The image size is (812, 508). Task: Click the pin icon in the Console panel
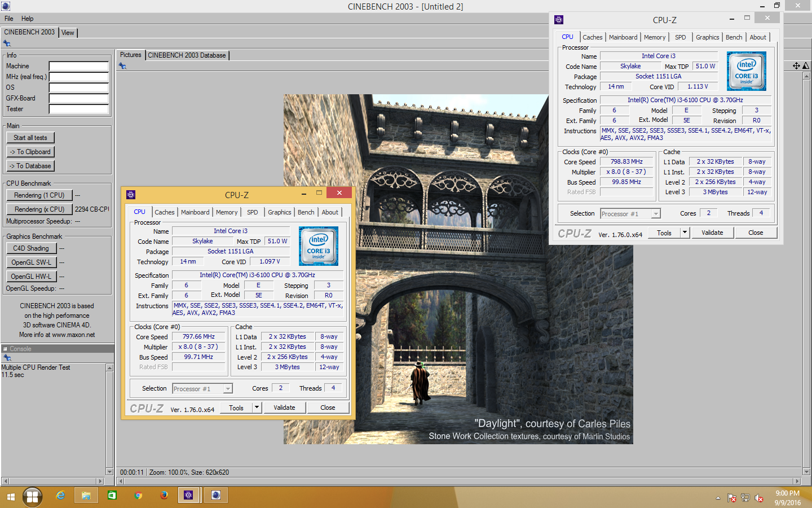tap(7, 358)
